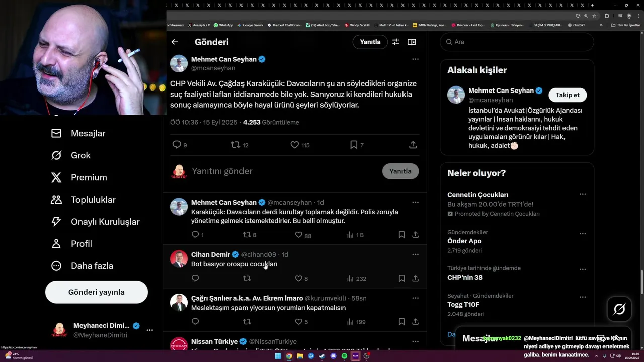Open more options for Togg T10F trend
644x362 pixels.
click(x=583, y=297)
